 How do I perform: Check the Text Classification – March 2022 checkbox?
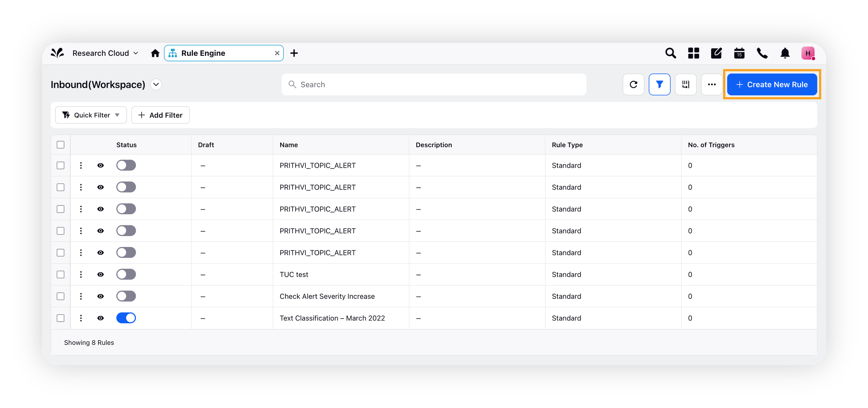click(61, 318)
